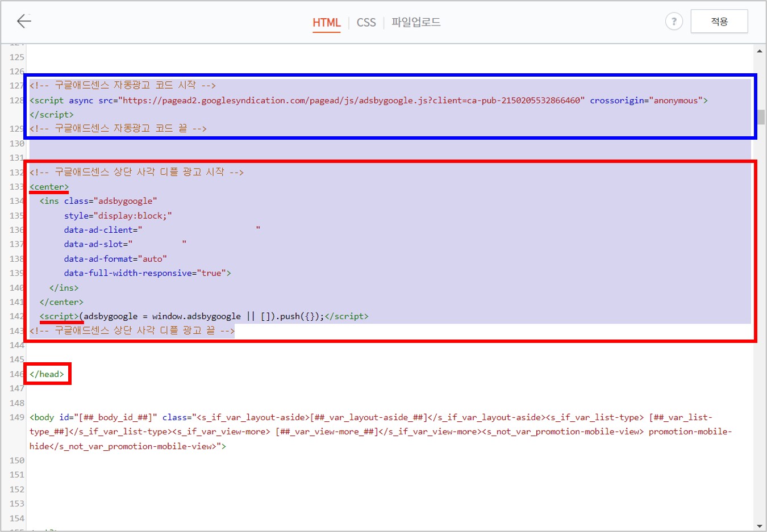Click the vertical scrollbar thumb

click(x=760, y=117)
